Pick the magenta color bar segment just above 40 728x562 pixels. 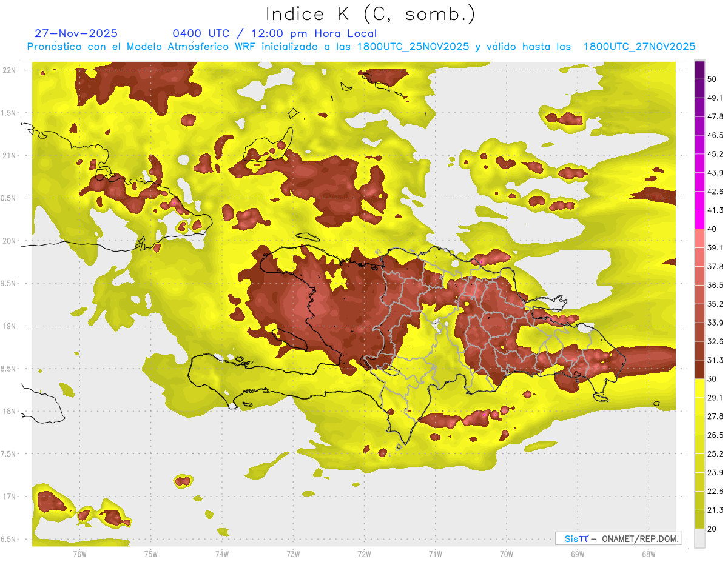pyautogui.click(x=699, y=219)
